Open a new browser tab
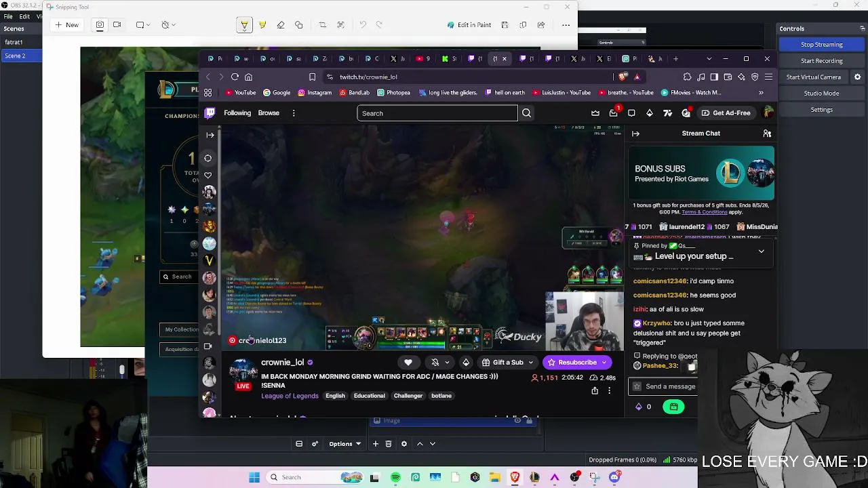 pos(675,59)
